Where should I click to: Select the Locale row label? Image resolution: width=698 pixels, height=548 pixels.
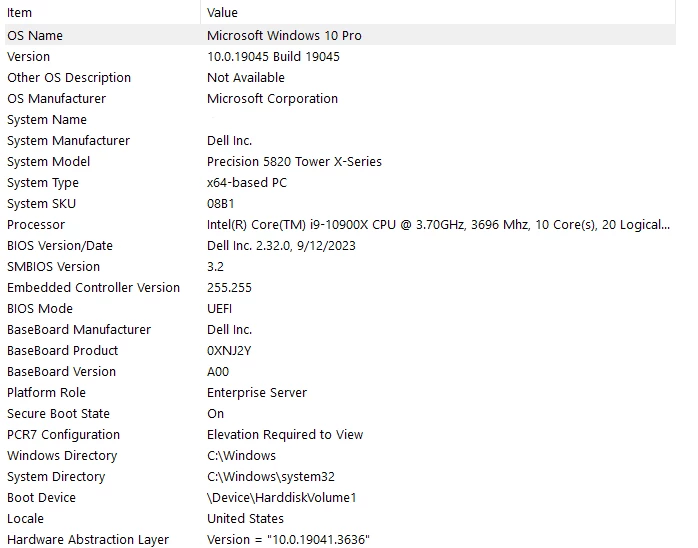pyautogui.click(x=25, y=518)
